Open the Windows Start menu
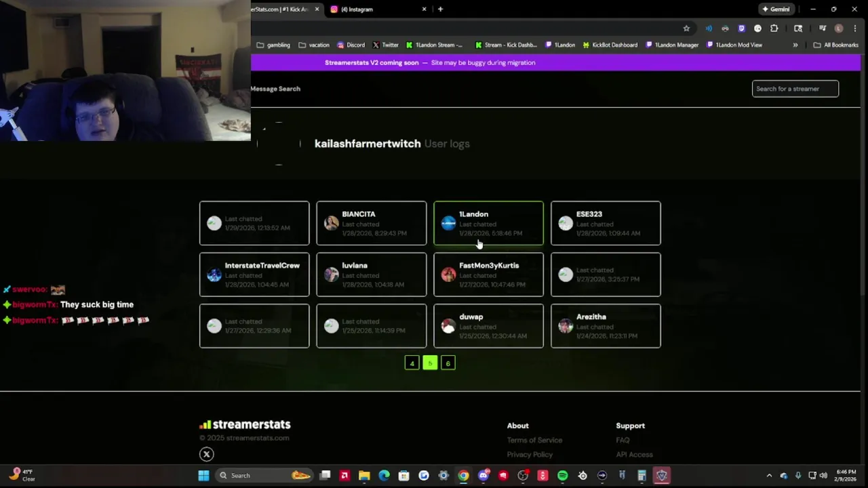 pos(203,476)
